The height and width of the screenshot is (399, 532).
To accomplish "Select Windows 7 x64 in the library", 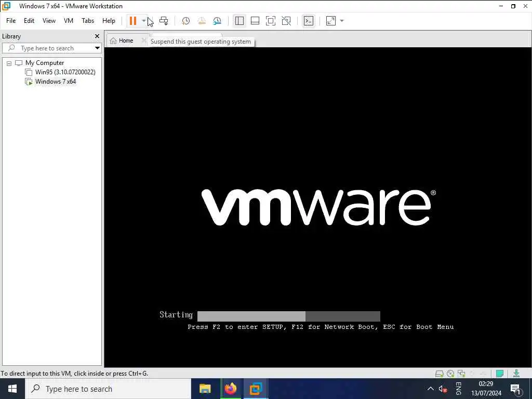I will click(x=55, y=82).
